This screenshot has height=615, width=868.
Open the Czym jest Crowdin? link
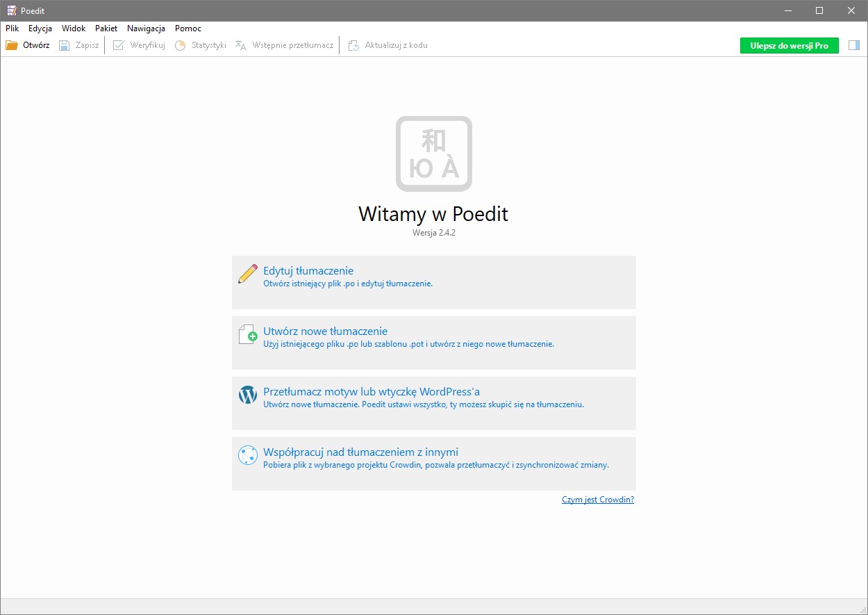598,500
